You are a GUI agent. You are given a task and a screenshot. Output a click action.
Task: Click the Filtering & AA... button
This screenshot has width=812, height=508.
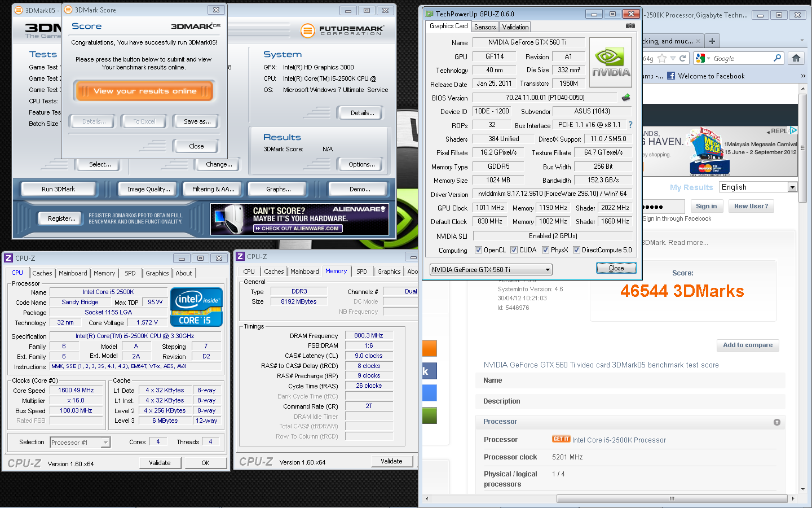point(213,189)
